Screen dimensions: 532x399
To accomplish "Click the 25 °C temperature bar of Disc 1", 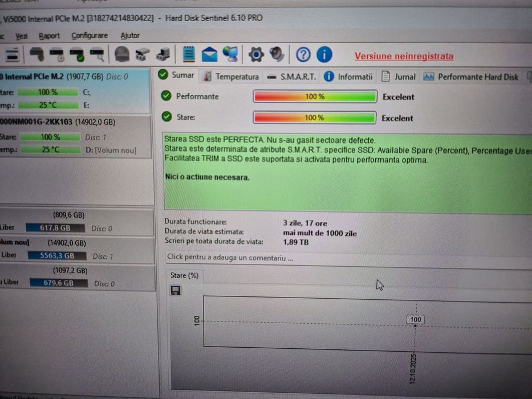I will [51, 149].
